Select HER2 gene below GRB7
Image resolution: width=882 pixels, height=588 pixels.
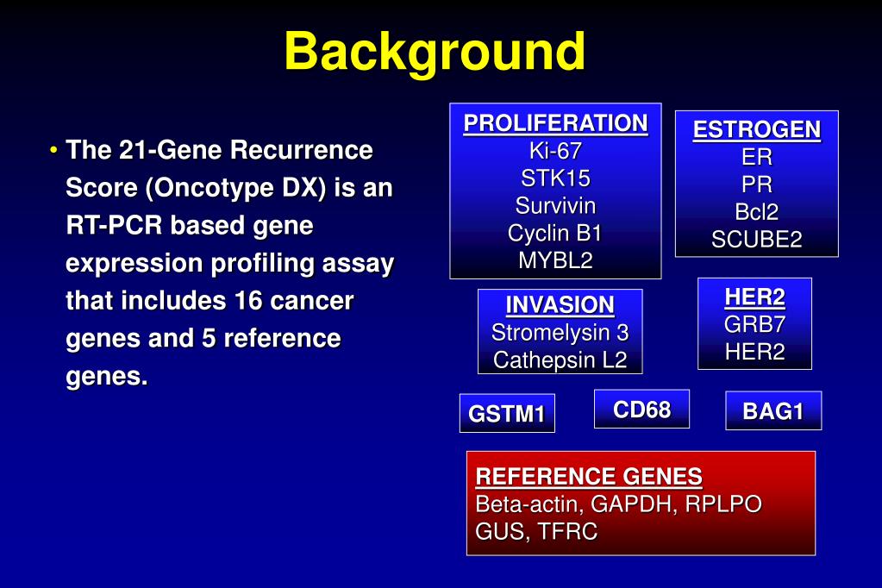click(755, 353)
